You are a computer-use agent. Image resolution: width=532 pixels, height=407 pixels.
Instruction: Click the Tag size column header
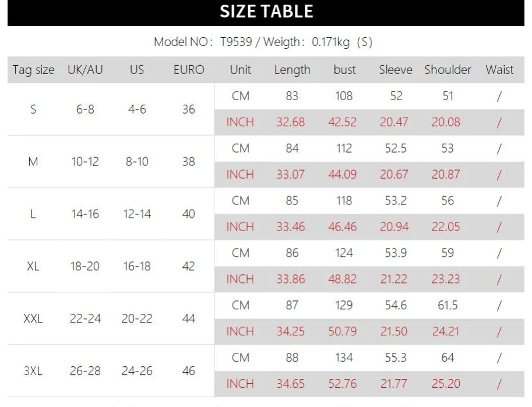tap(33, 70)
